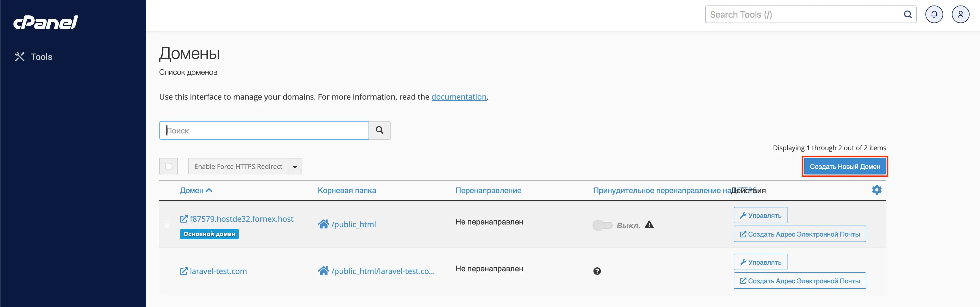This screenshot has height=307, width=980.
Task: Click the magnifier icon in Search Tools
Action: click(908, 14)
